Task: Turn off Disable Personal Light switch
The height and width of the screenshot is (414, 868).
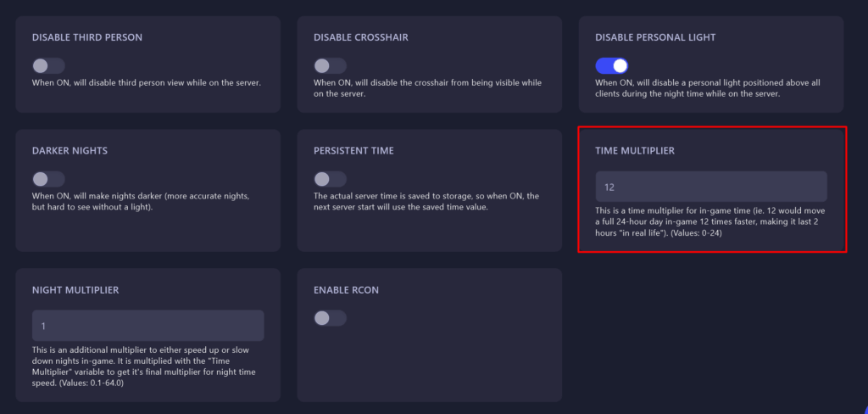Action: coord(612,66)
